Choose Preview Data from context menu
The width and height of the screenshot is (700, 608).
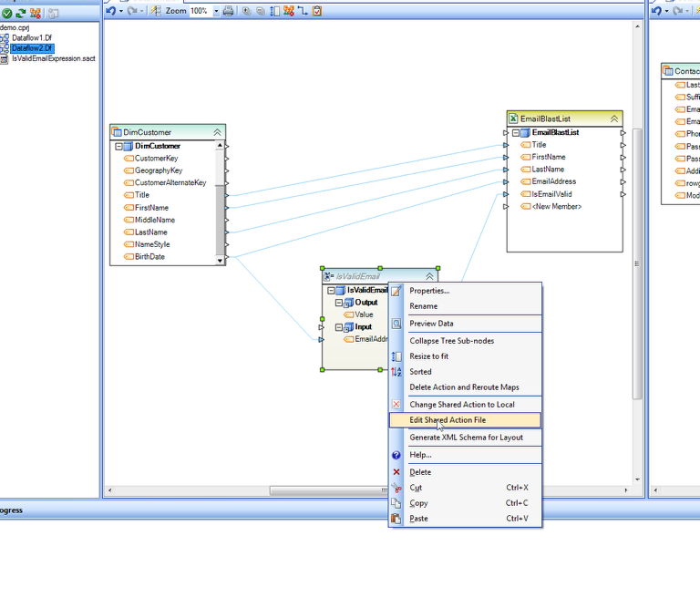tap(431, 324)
